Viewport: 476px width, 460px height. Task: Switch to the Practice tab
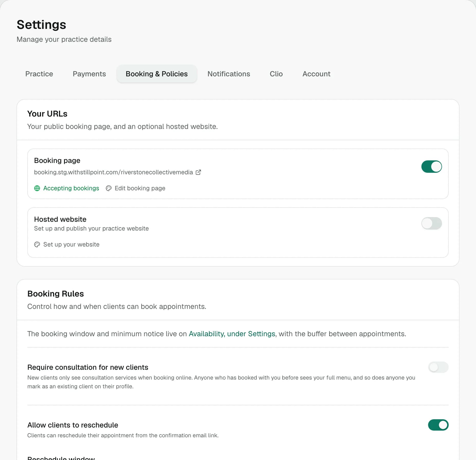tap(39, 74)
